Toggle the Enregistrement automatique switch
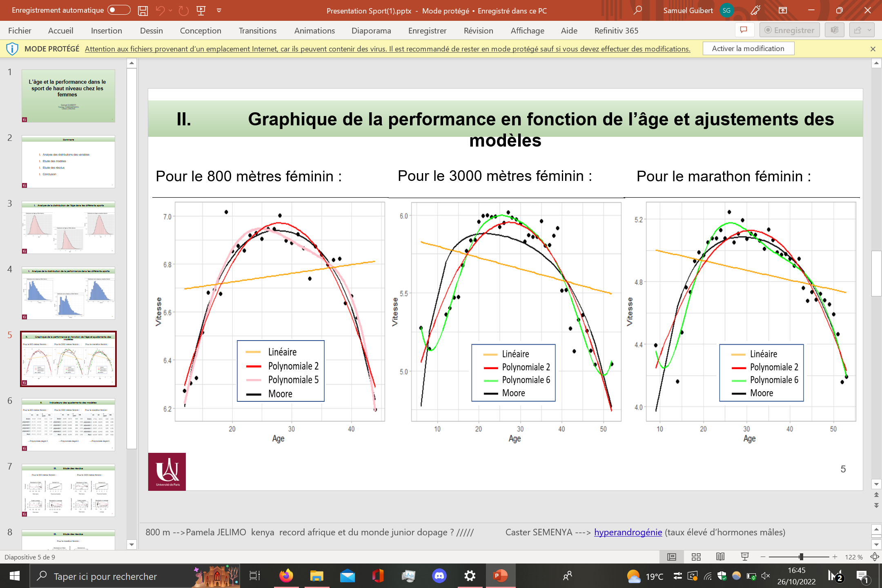The width and height of the screenshot is (882, 588). (119, 10)
